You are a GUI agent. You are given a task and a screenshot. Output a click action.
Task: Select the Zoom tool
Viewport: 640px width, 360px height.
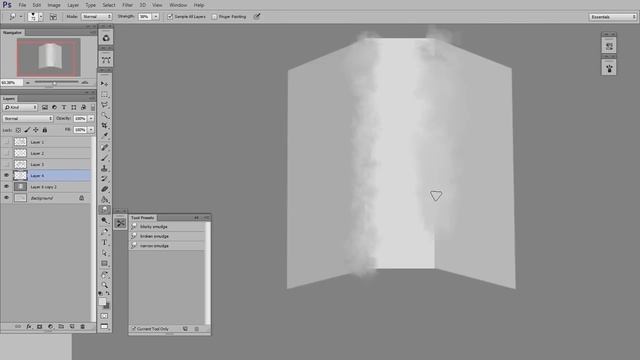[104, 284]
